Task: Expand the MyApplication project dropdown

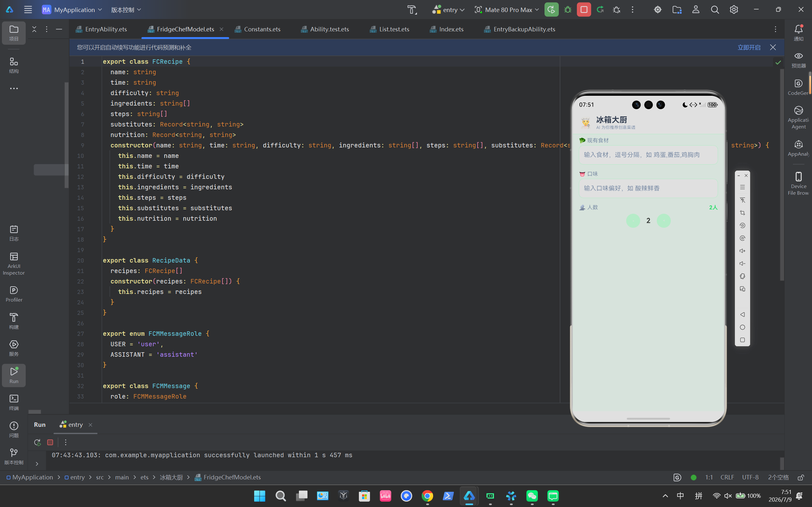Action: (72, 10)
